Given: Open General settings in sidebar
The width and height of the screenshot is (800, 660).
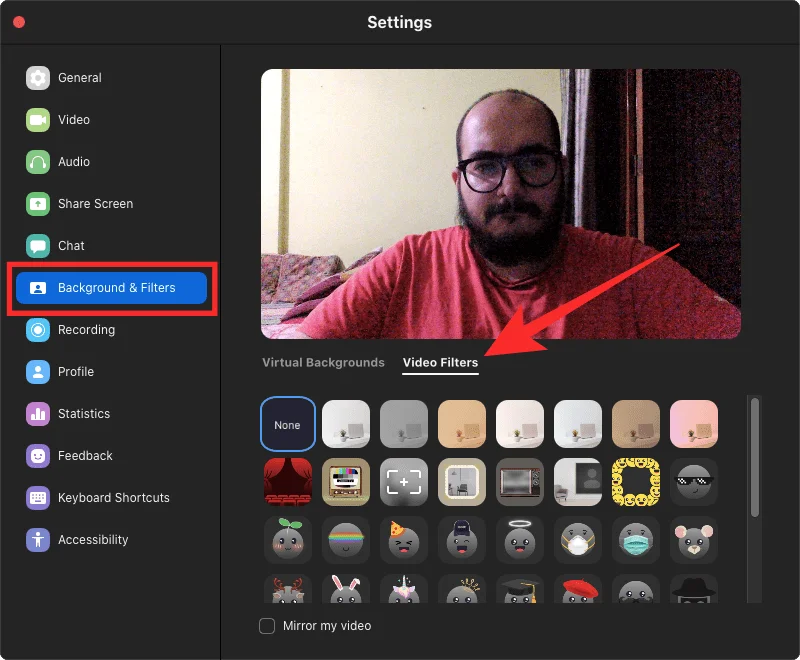Looking at the screenshot, I should 79,78.
